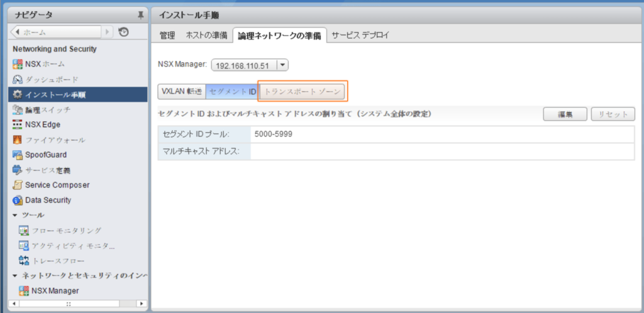The image size is (644, 313).
Task: Click the Service Composer scroll icon
Action: point(18,185)
